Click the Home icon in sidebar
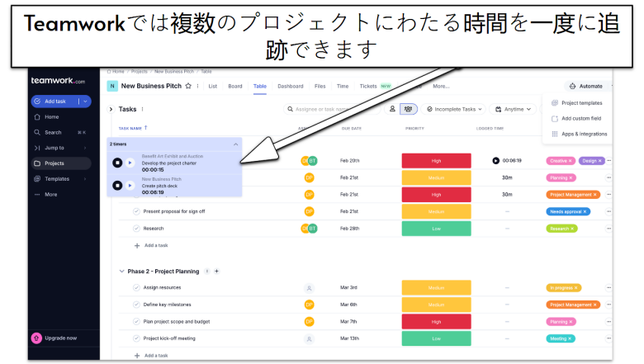Image resolution: width=644 pixels, height=364 pixels. coord(37,116)
